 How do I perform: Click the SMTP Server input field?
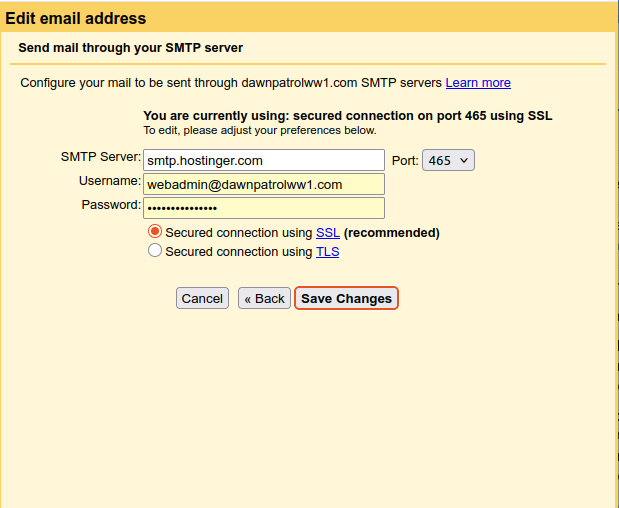click(x=264, y=160)
